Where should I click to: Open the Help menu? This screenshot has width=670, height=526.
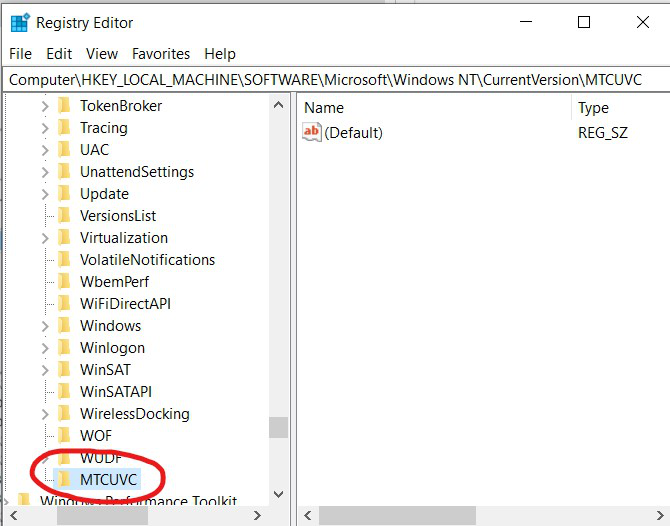[x=220, y=54]
